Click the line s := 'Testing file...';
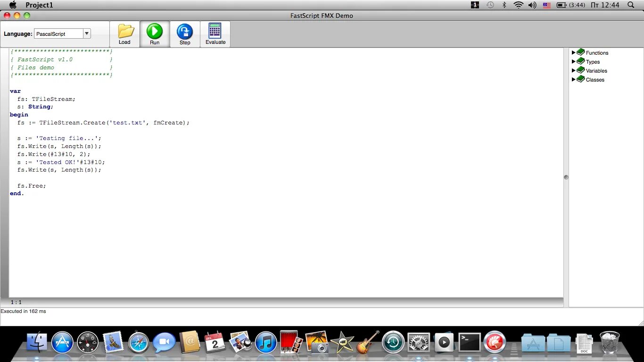This screenshot has height=362, width=644. [x=59, y=138]
